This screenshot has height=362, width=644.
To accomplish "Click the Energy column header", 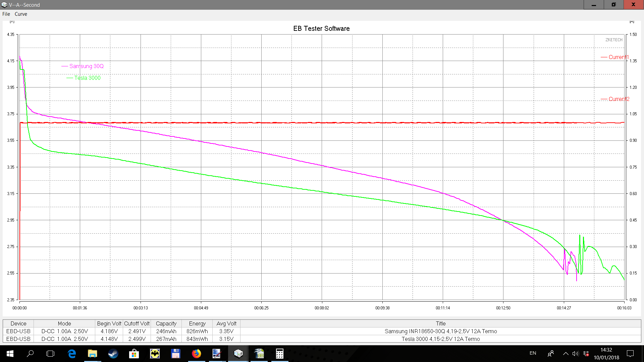I will (x=197, y=324).
